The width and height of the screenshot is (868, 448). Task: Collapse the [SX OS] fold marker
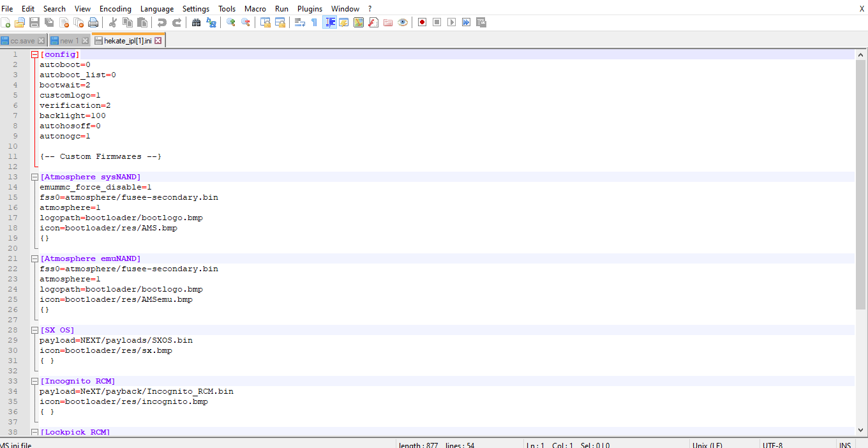point(34,330)
